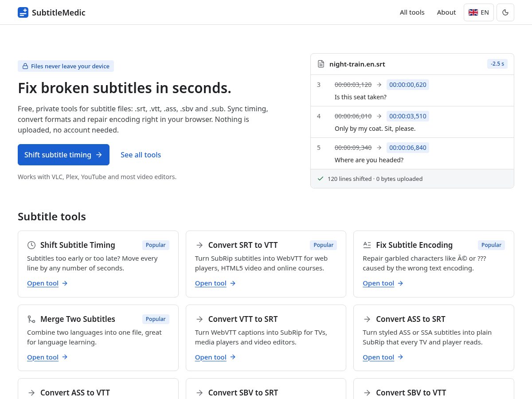This screenshot has height=399, width=532.
Task: Click the arrow icon on Convert SBV to VTT
Action: 367,393
